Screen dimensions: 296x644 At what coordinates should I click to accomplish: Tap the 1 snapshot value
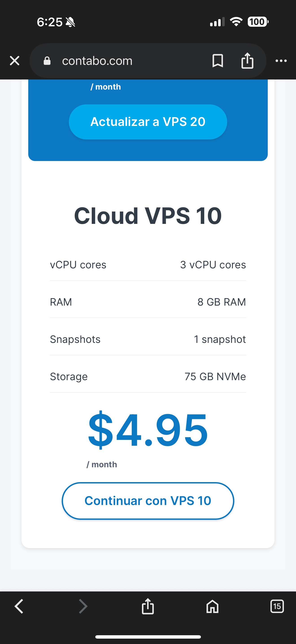(x=220, y=339)
